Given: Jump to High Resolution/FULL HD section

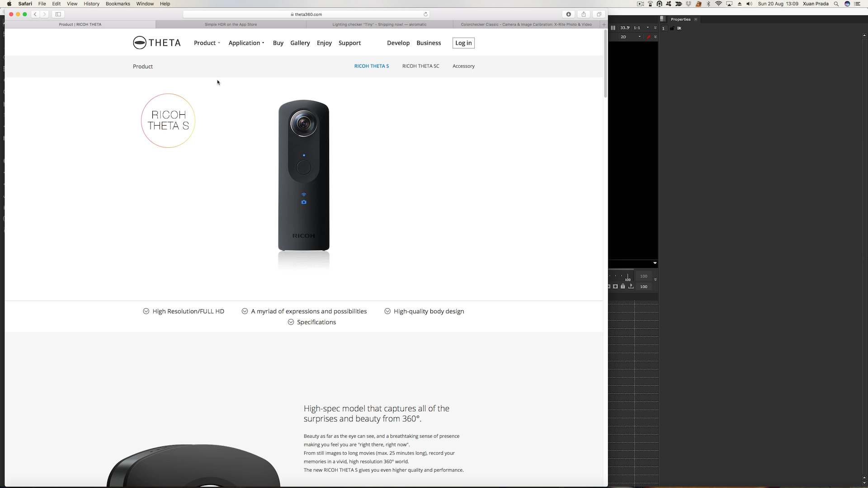Looking at the screenshot, I should [x=184, y=311].
